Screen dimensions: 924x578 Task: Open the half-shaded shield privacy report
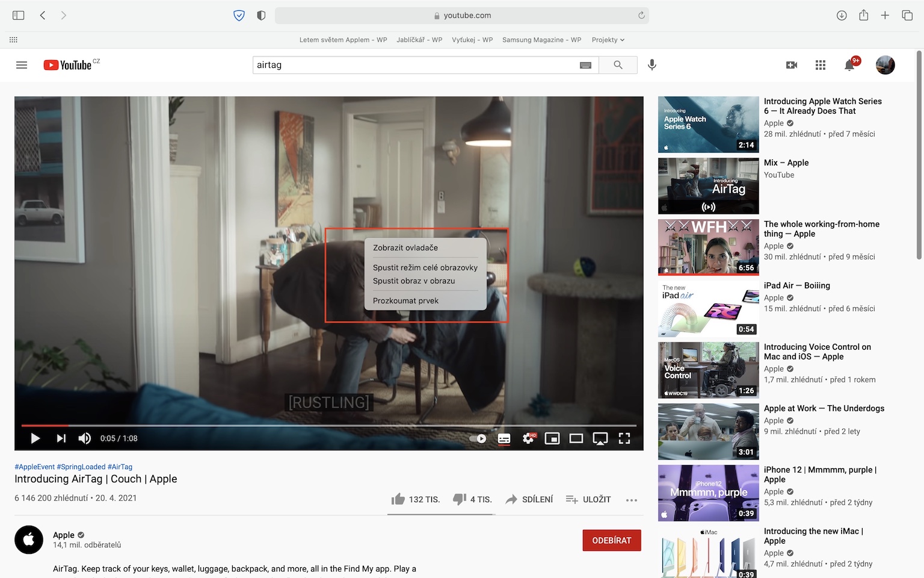tap(261, 16)
